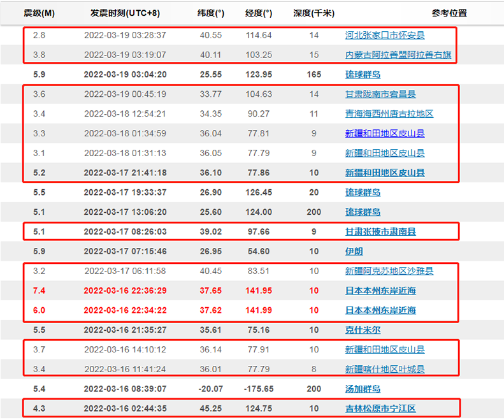Click 琉球群岛 link at depth 20 km

click(363, 192)
